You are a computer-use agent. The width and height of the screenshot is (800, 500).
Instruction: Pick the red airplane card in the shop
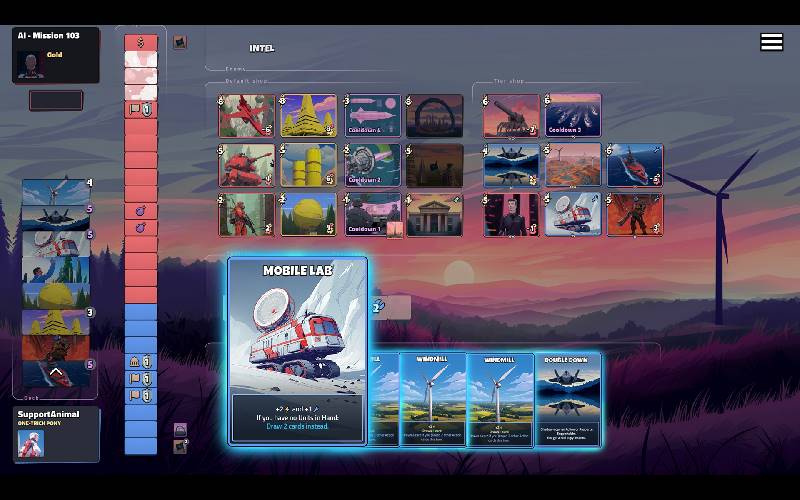pyautogui.click(x=246, y=116)
